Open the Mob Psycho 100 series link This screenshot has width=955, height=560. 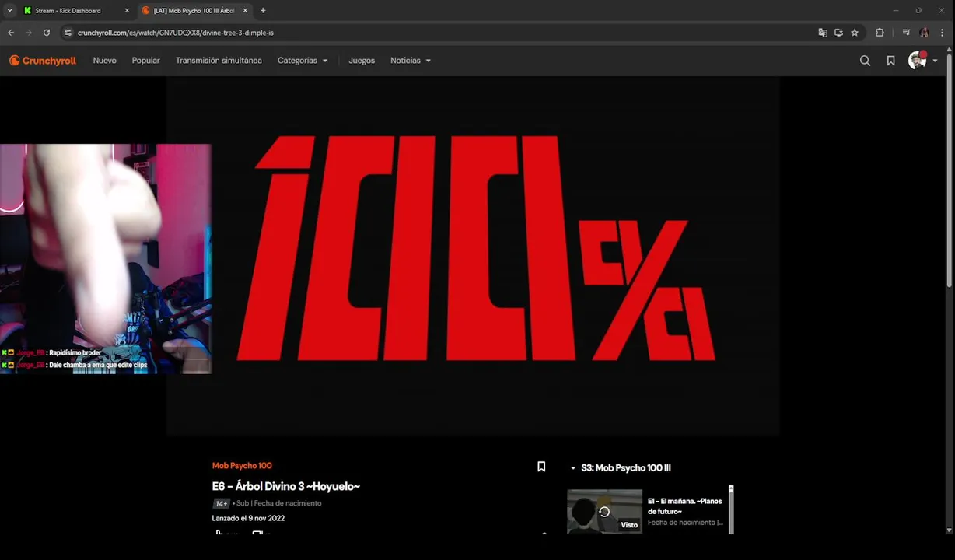242,466
